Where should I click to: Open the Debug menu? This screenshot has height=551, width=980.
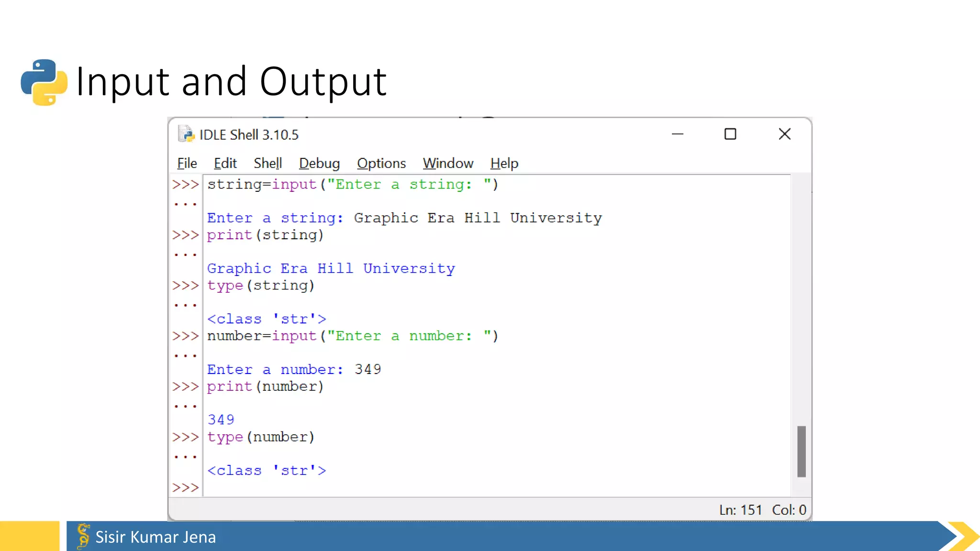[x=319, y=164]
